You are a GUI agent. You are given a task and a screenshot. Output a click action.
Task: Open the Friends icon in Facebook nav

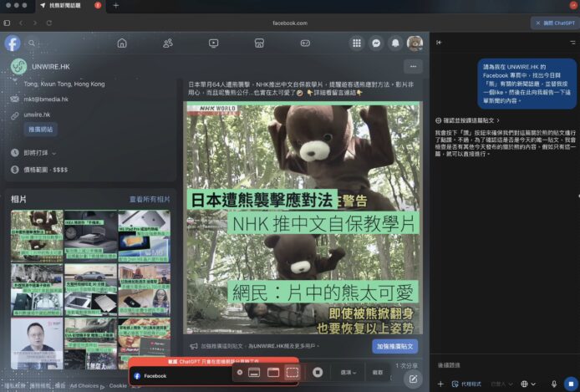point(168,43)
